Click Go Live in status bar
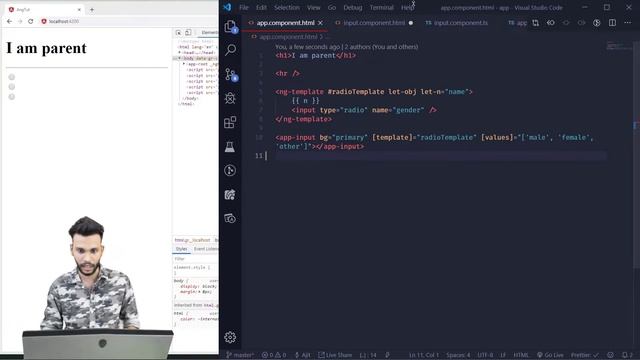Screen dimensions: 640x360 coord(550,355)
